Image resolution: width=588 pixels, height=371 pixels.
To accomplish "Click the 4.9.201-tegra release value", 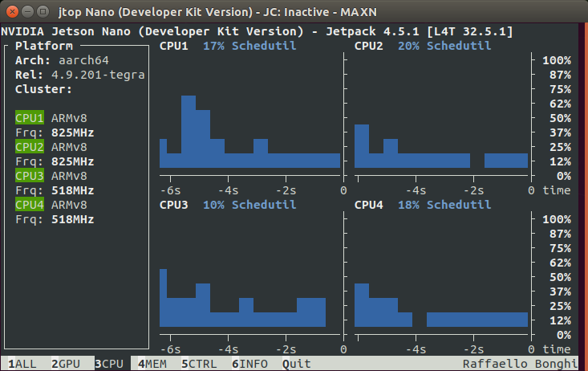I will (x=98, y=75).
